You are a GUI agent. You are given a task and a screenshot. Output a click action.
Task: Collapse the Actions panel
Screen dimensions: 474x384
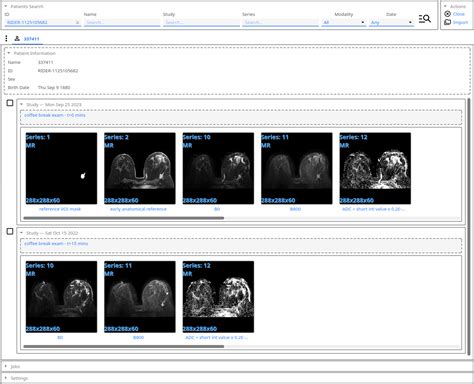pos(445,6)
